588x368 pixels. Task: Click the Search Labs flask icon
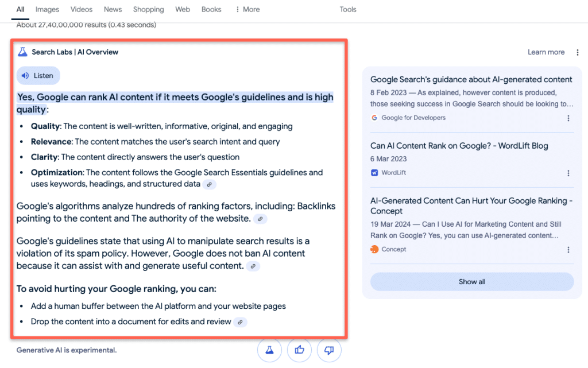[x=22, y=52]
